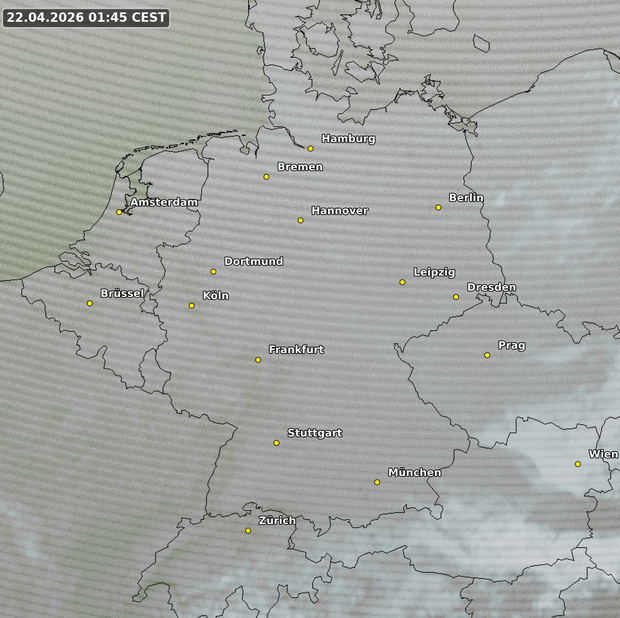Select the Zürich city marker dot
Image resolution: width=620 pixels, height=618 pixels.
tap(248, 531)
